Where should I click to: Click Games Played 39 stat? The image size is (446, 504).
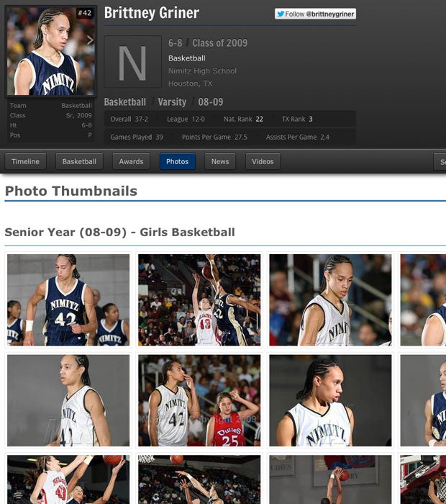(137, 137)
